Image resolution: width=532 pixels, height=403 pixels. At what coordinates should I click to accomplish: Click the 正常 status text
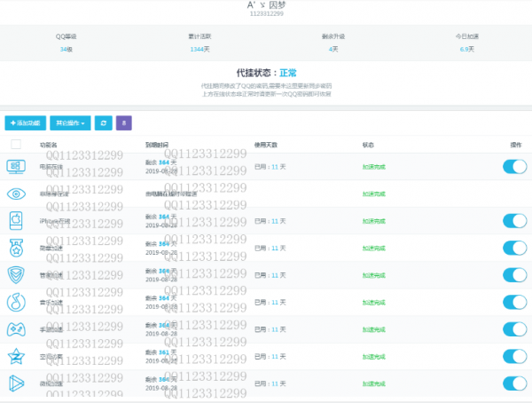(288, 73)
